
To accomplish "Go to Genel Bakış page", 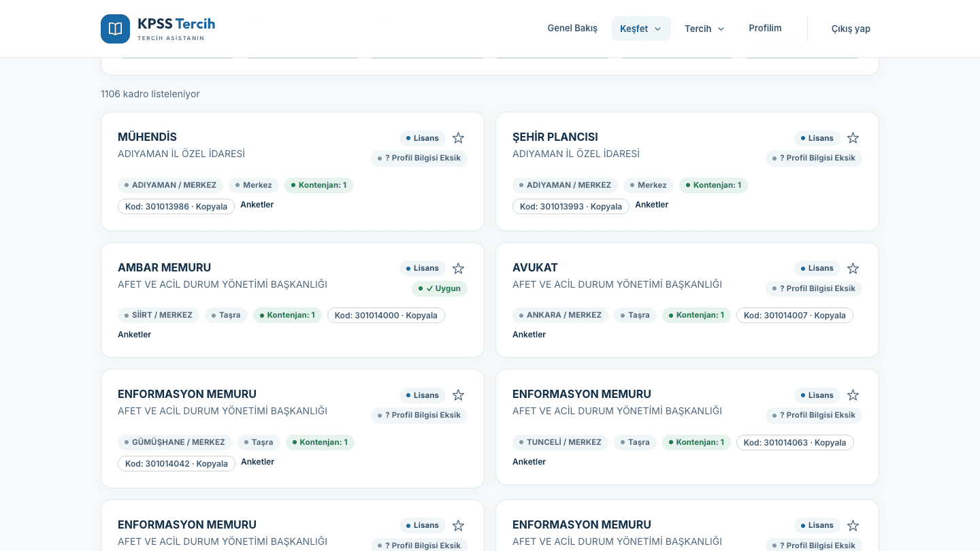I will pyautogui.click(x=572, y=29).
